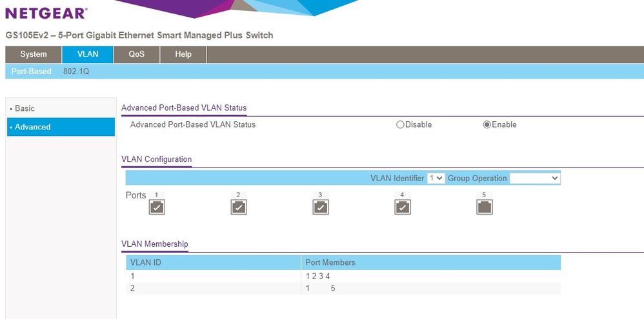Select VLAN ID 2 row
The image size is (644, 319).
(343, 288)
